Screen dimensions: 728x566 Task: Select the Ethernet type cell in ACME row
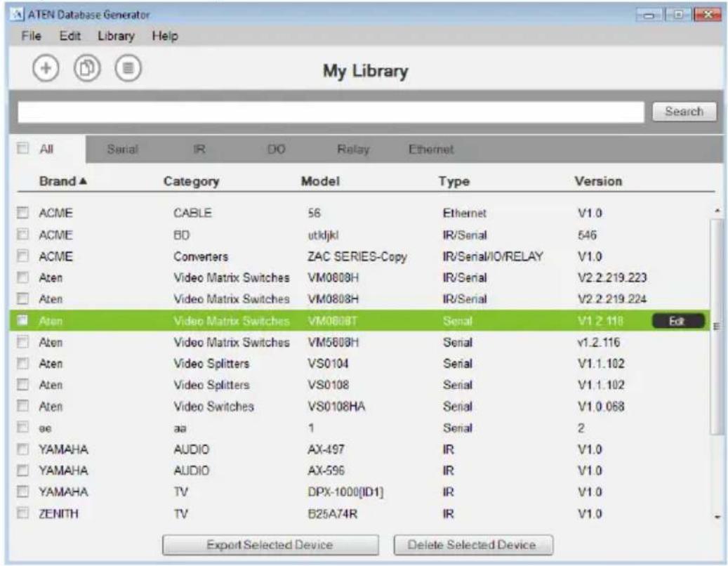tap(464, 213)
